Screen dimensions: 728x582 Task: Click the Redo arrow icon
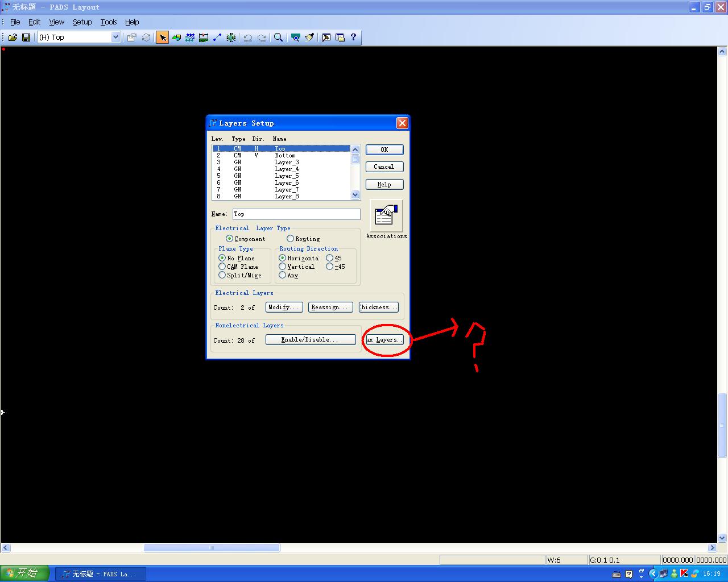262,38
